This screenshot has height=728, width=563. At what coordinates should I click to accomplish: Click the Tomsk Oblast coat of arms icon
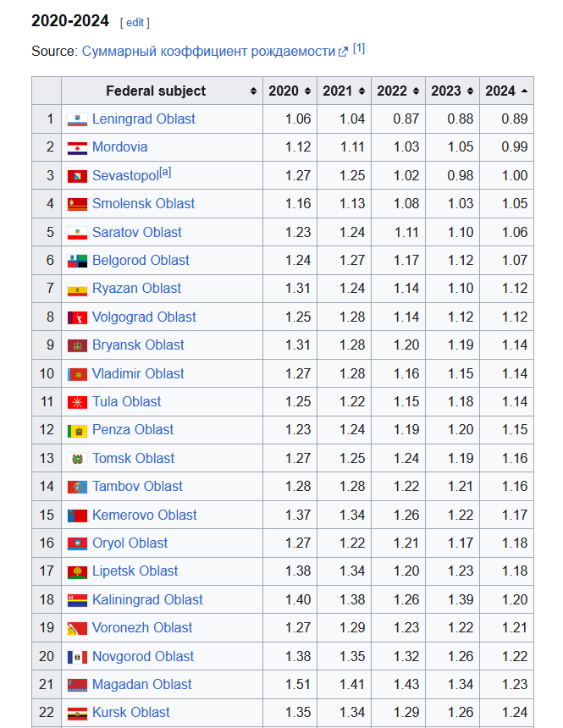77,459
